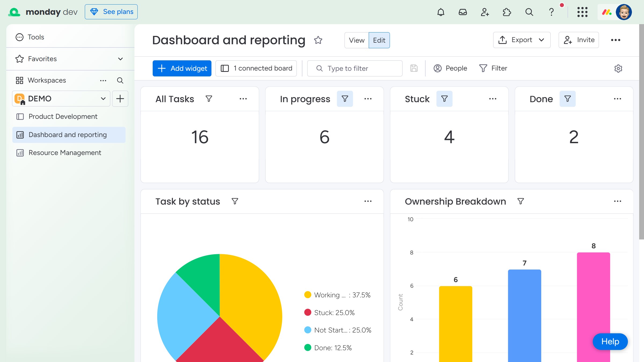644x362 pixels.
Task: Open the 1 connected board button
Action: click(x=256, y=68)
